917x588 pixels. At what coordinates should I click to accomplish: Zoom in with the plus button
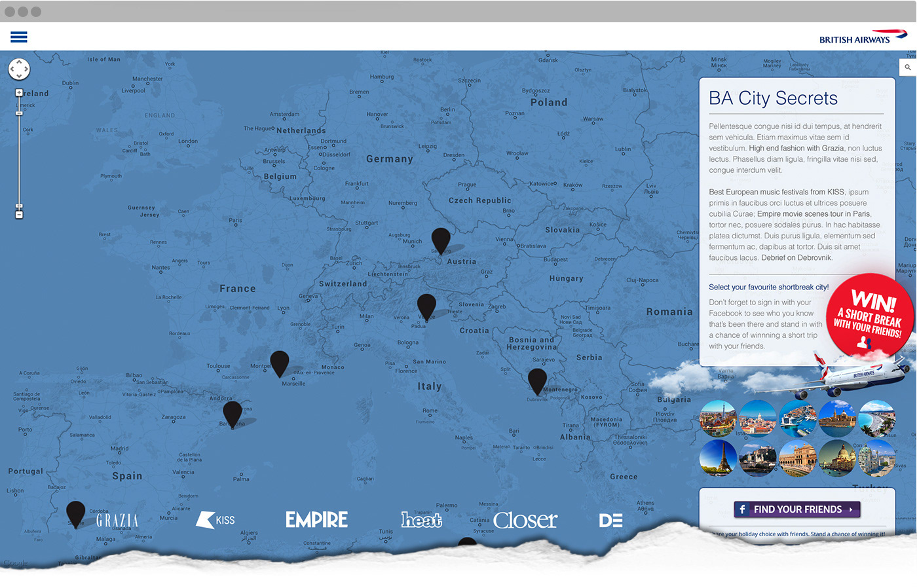[x=19, y=93]
